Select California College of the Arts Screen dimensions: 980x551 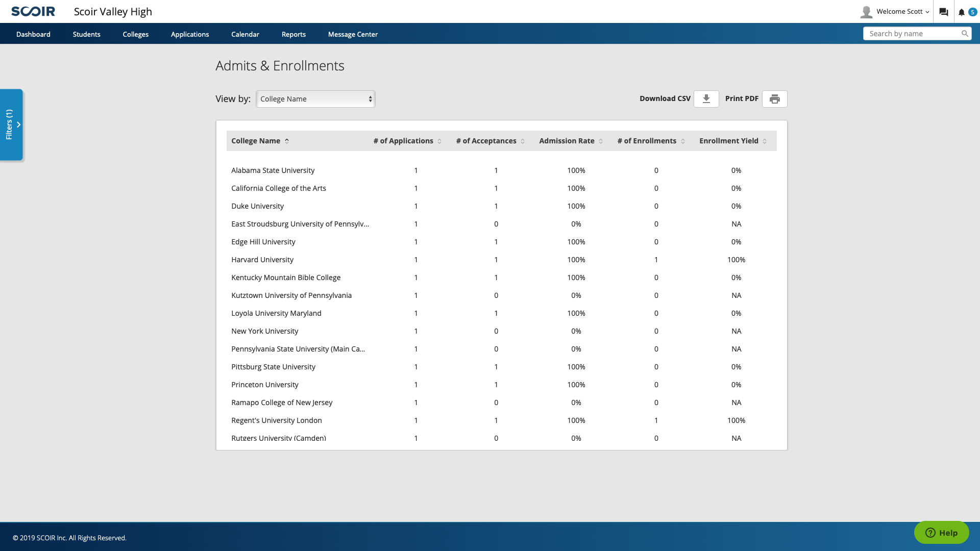(279, 188)
